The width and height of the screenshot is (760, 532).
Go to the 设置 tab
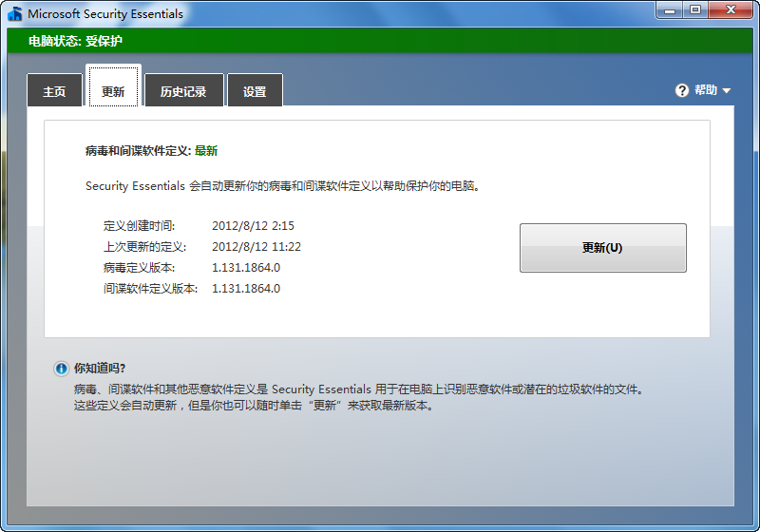[255, 92]
